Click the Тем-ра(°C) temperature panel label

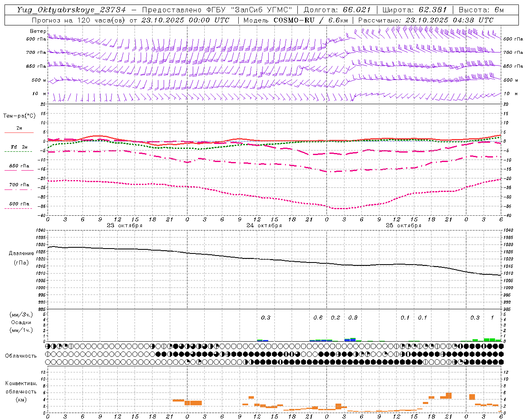pos(19,116)
